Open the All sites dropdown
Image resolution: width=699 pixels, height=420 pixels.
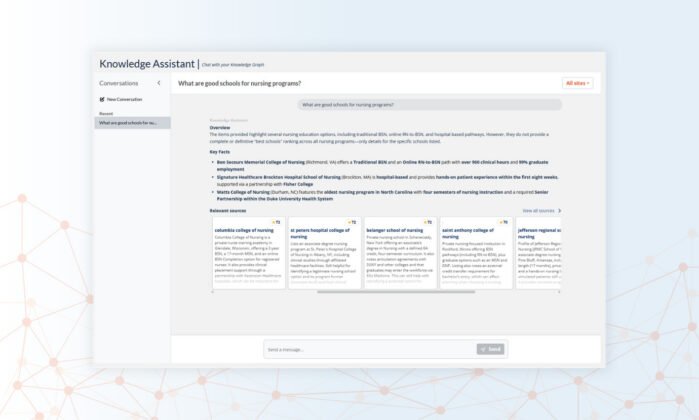pyautogui.click(x=577, y=83)
